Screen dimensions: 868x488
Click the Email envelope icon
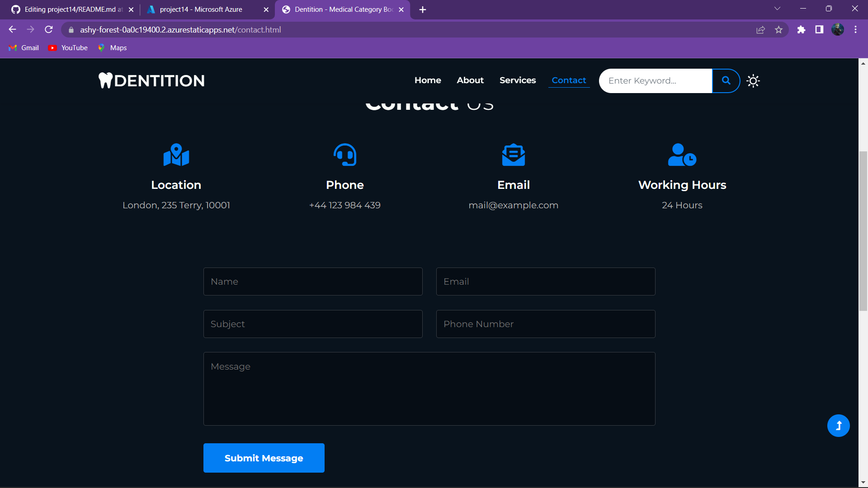pos(514,155)
